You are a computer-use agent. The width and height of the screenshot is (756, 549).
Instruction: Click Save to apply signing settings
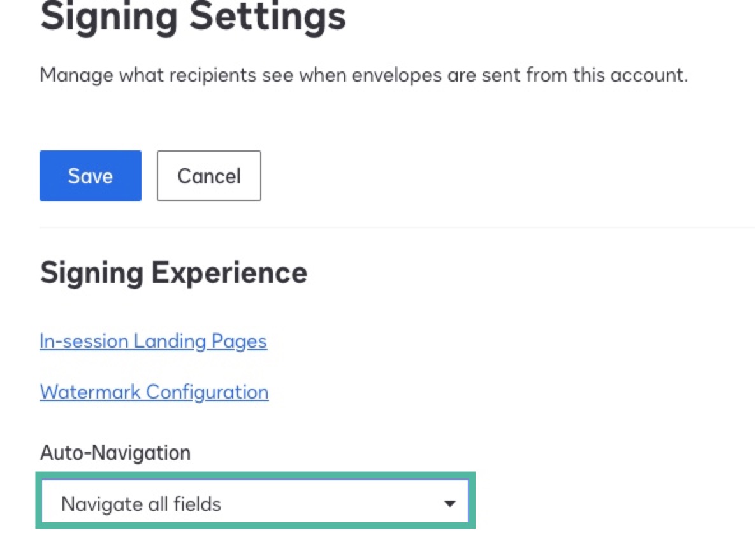click(x=90, y=176)
